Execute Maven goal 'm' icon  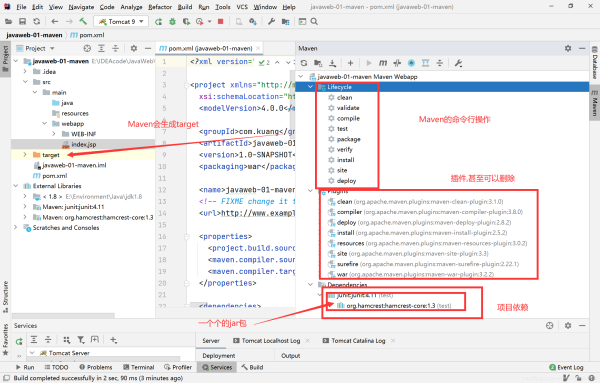point(383,63)
